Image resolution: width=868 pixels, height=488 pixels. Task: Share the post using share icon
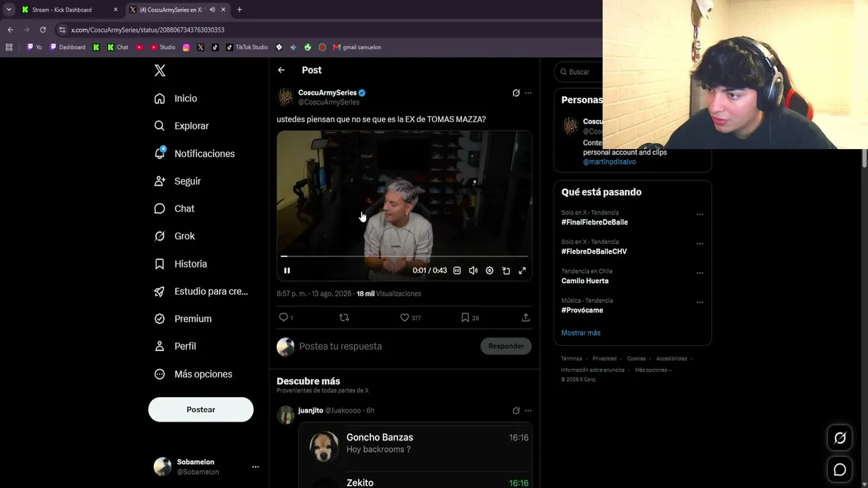[x=526, y=317]
